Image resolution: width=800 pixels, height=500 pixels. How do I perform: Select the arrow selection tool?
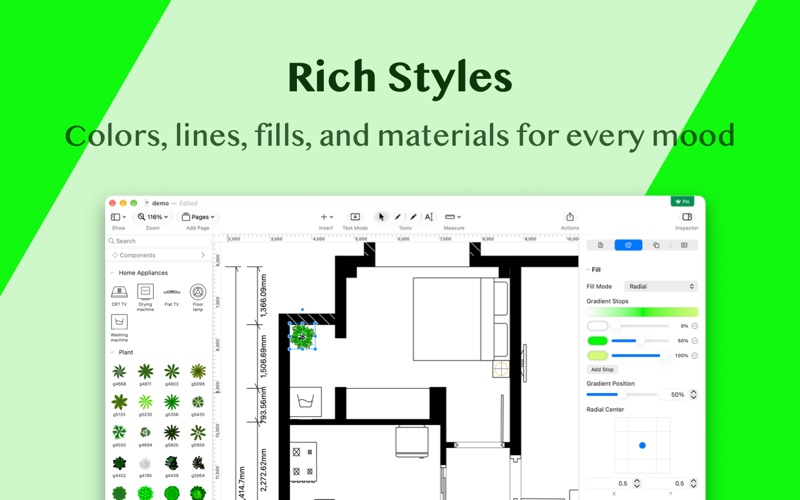(x=381, y=217)
